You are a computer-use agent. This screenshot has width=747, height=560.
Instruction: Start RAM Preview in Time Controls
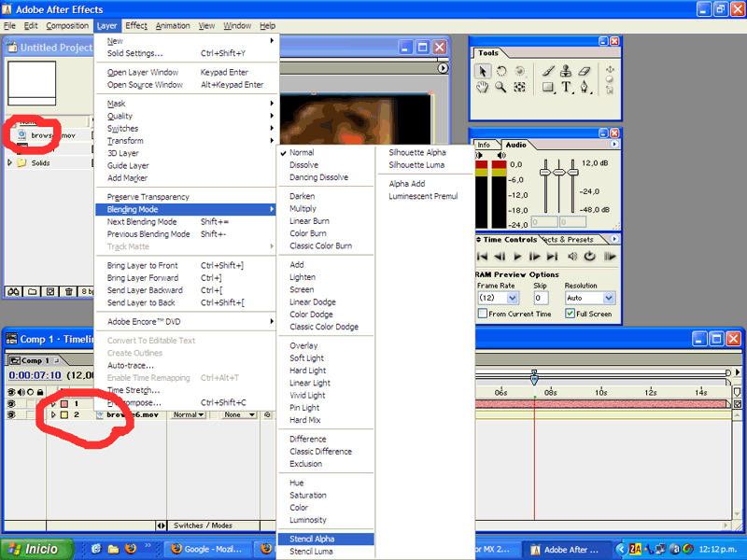pyautogui.click(x=610, y=257)
